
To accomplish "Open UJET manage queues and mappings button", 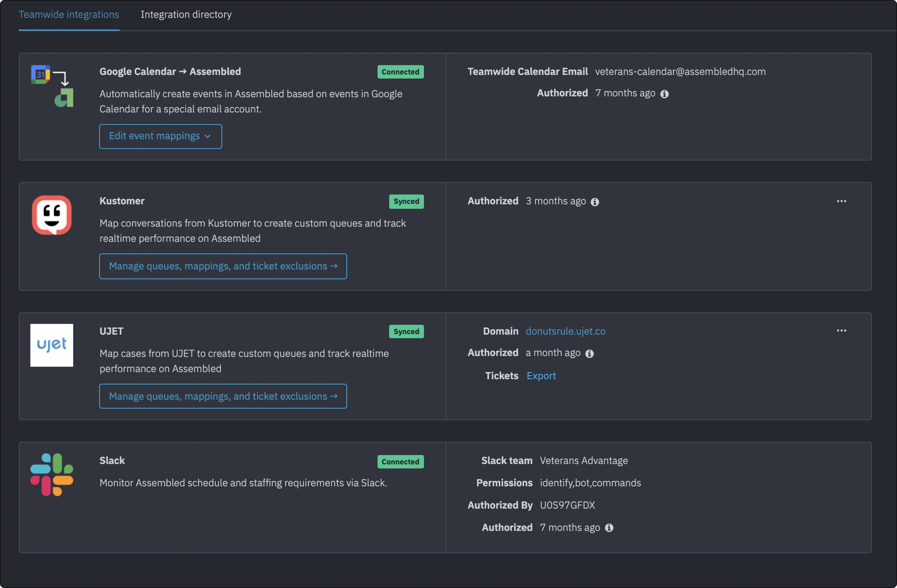I will tap(223, 396).
